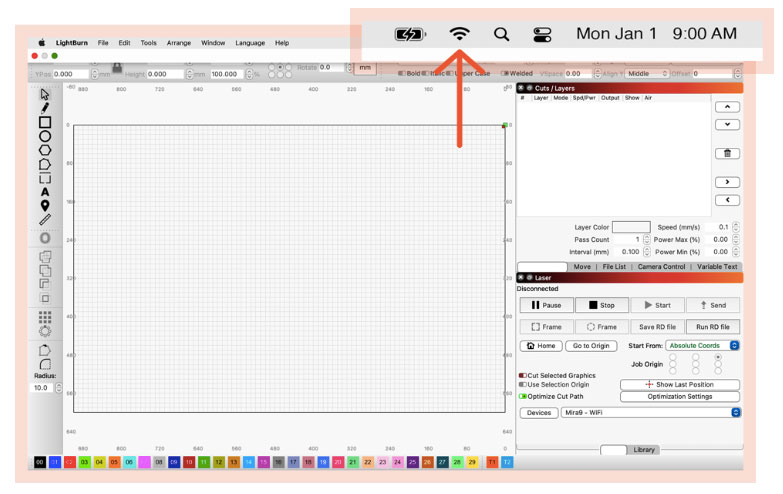The height and width of the screenshot is (494, 783).
Task: Select the top-left Job Origin radio button
Action: click(673, 357)
